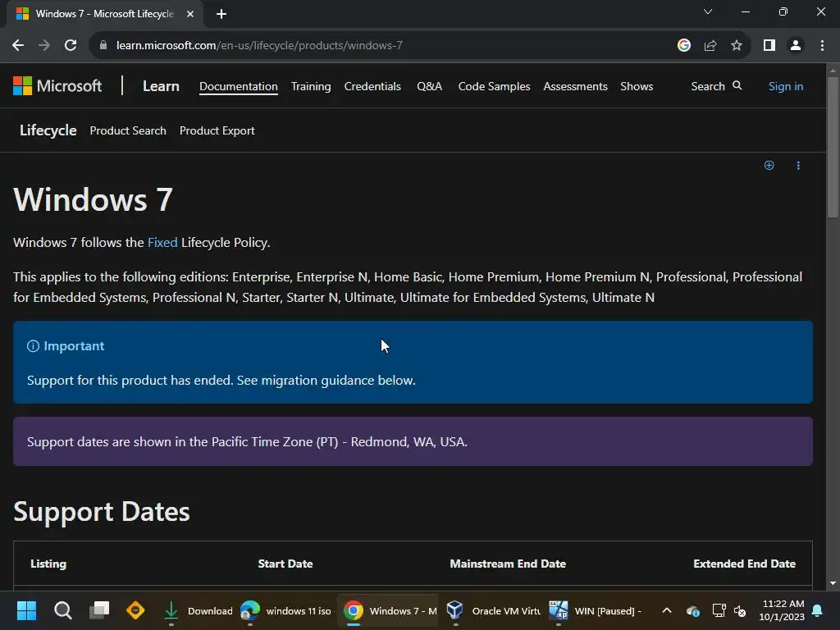
Task: Open Chrome profile menu
Action: point(796,46)
